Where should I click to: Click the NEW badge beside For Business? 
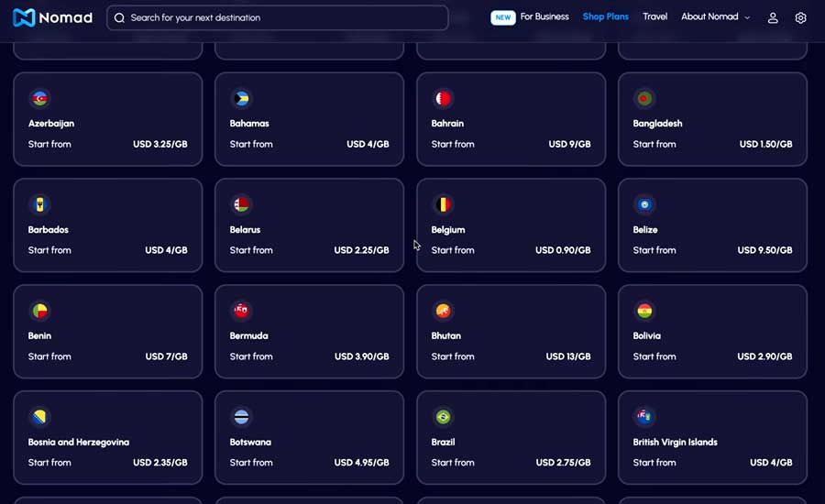tap(503, 17)
